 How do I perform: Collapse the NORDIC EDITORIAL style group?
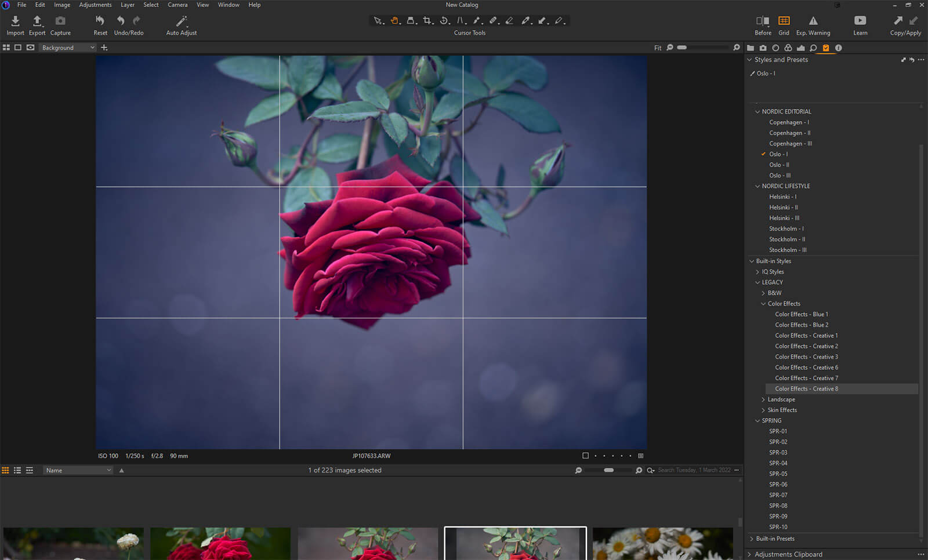757,112
